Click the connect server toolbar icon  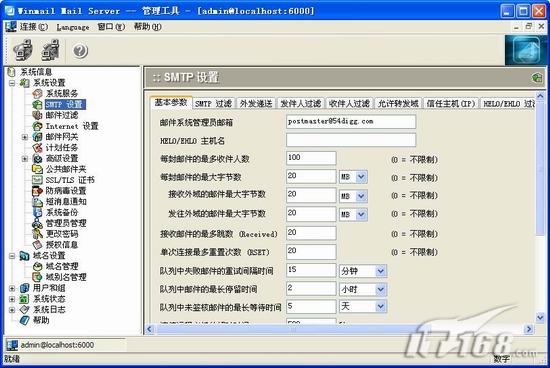23,50
